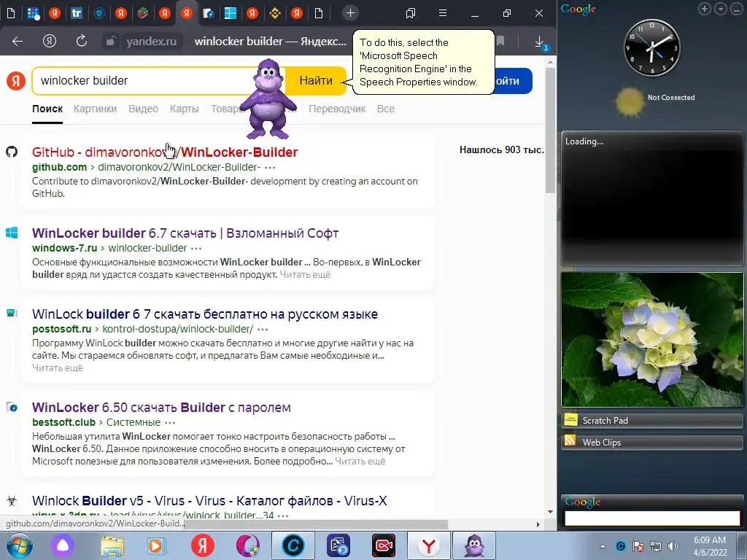This screenshot has width=747, height=560.
Task: Click 'Читать ещё' in the bestsoft.club snippet
Action: [x=360, y=462]
